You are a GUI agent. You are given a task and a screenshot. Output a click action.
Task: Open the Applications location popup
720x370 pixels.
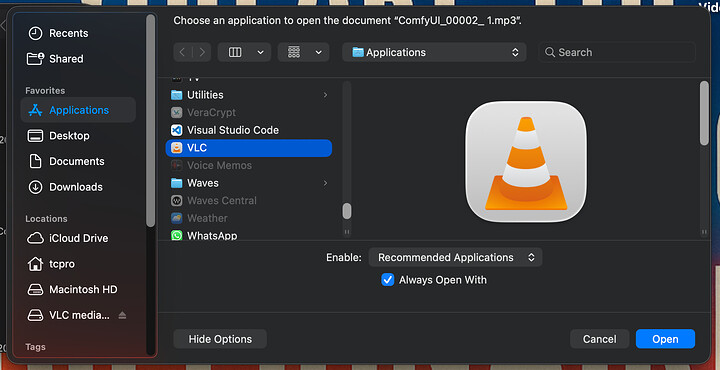tap(434, 52)
